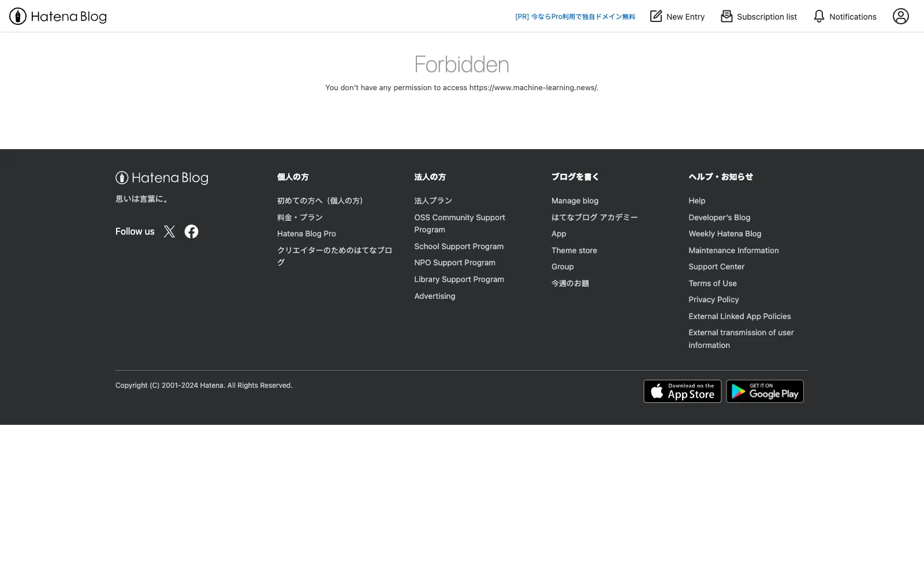Open はてなブログ アカデミー link
The width and height of the screenshot is (924, 578).
pos(595,217)
